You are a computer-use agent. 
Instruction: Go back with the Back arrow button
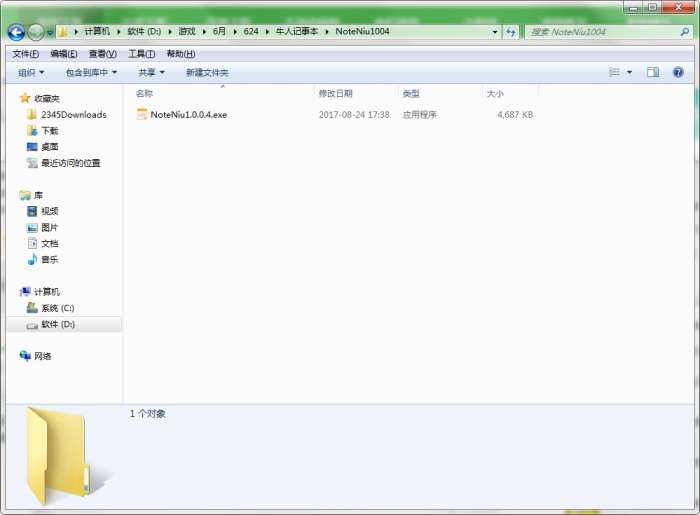coord(17,32)
